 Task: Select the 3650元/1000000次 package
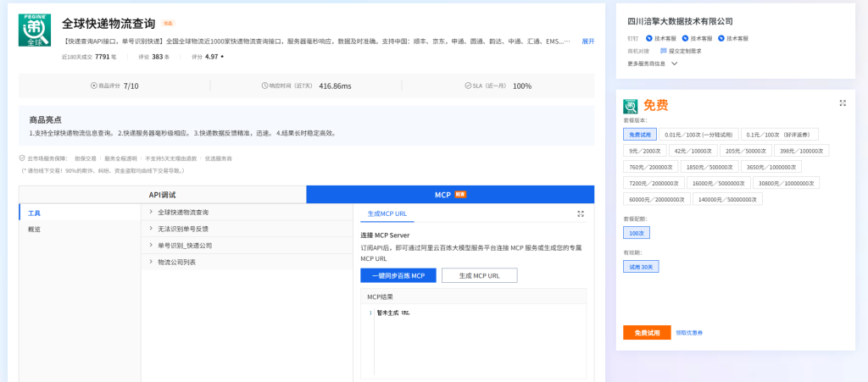click(x=771, y=166)
